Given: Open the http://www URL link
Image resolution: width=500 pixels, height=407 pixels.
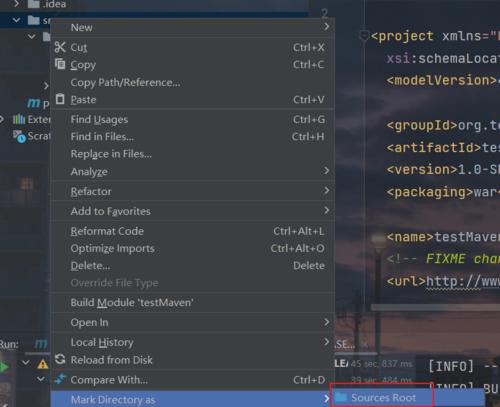Looking at the screenshot, I should pyautogui.click(x=463, y=282).
